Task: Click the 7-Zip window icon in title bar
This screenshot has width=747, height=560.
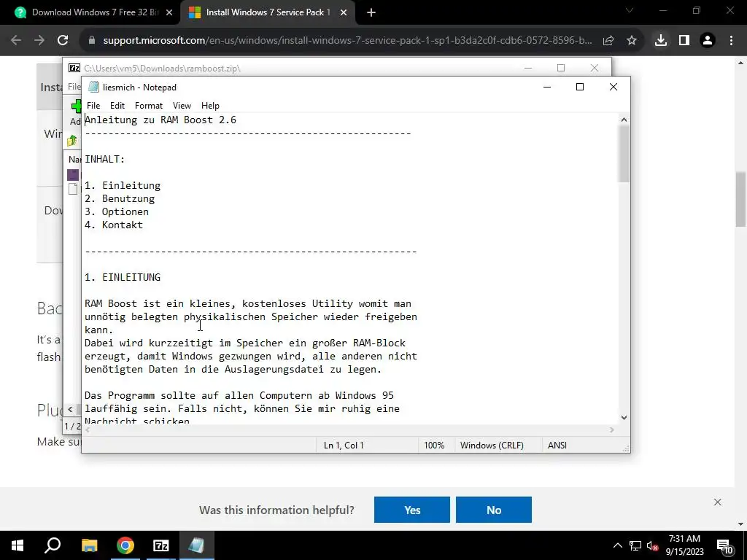Action: tap(74, 68)
